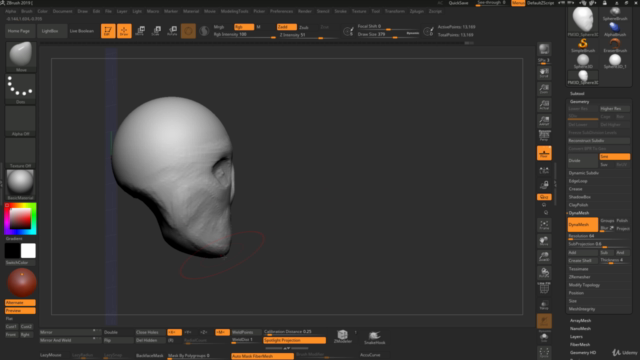Click the AAHalf icon

[544, 120]
